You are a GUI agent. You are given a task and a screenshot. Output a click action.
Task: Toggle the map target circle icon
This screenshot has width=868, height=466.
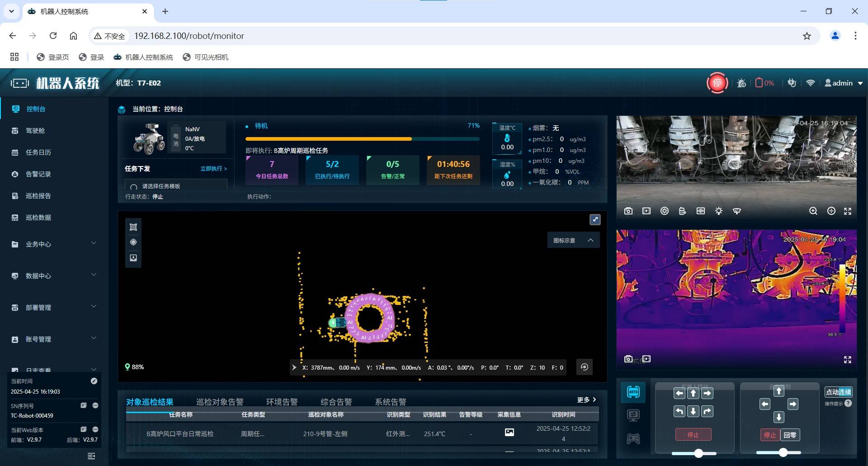coord(133,242)
